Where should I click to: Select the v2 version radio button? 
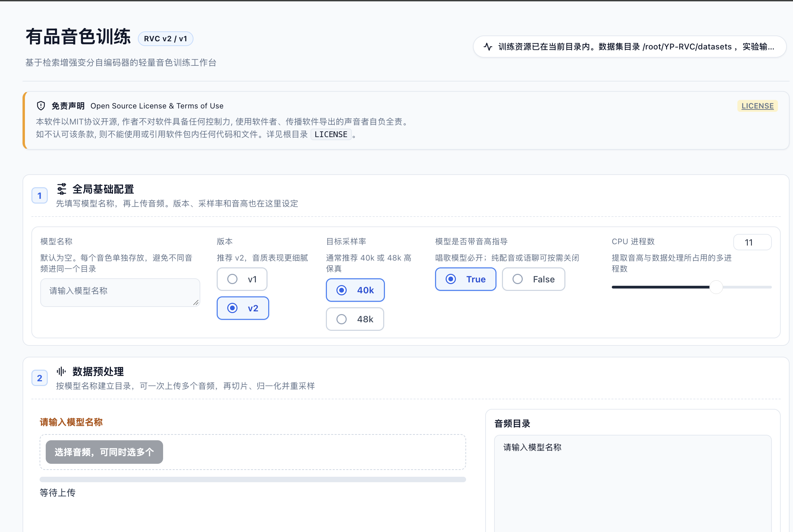[243, 308]
